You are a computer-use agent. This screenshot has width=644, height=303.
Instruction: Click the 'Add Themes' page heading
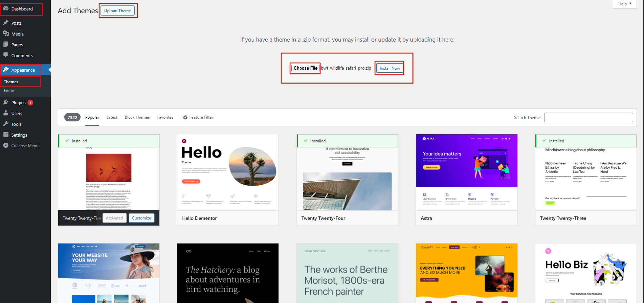click(78, 11)
